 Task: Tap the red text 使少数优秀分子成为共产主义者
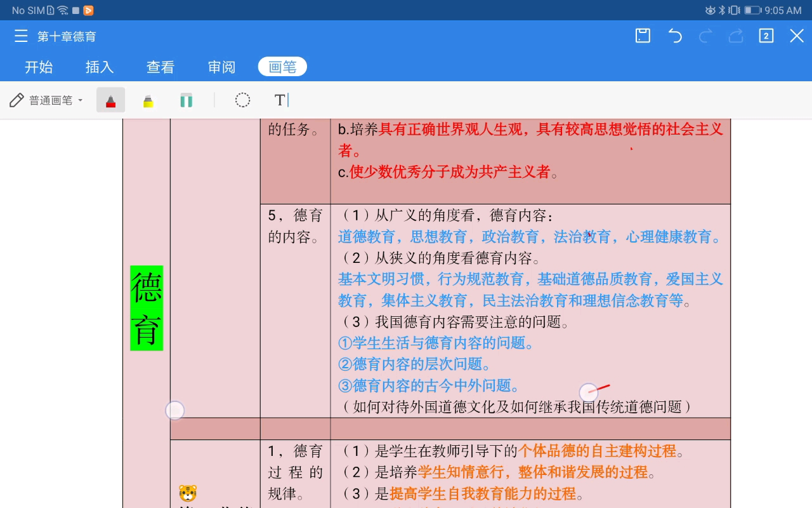point(450,172)
